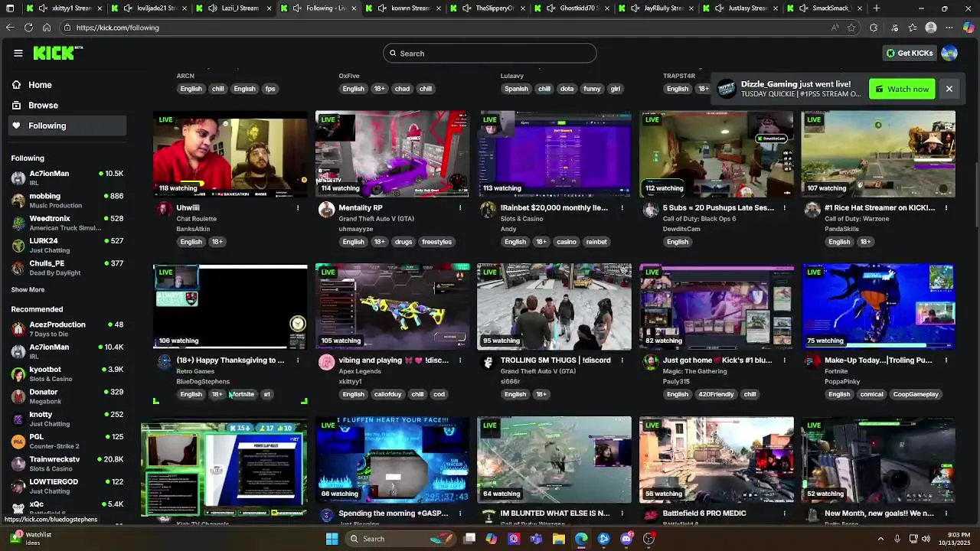Open three-dot menu on #1 Rice Hat card
Screen dimensions: 980x551
click(x=946, y=207)
